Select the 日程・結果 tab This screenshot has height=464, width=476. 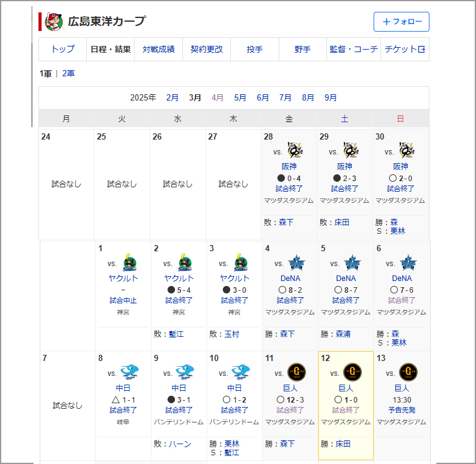point(110,49)
